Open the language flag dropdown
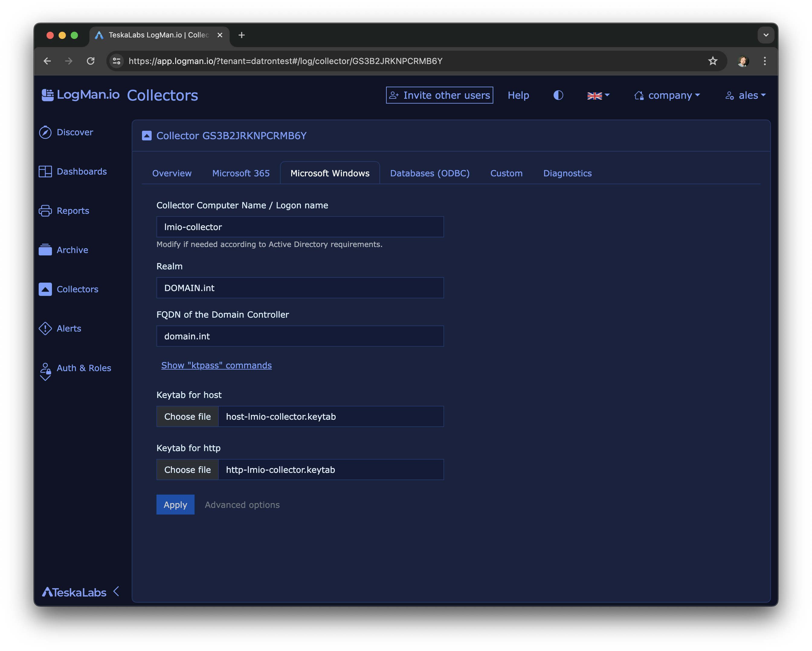The image size is (812, 651). [598, 96]
